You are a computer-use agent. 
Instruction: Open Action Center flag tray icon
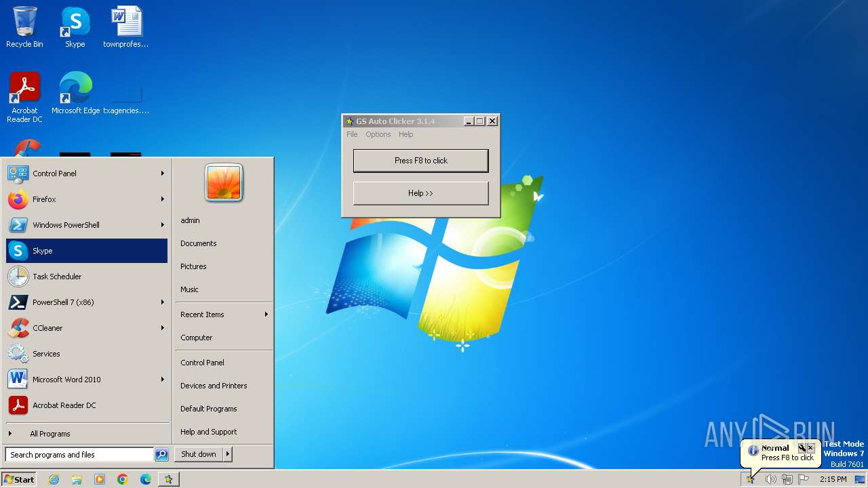[x=804, y=479]
